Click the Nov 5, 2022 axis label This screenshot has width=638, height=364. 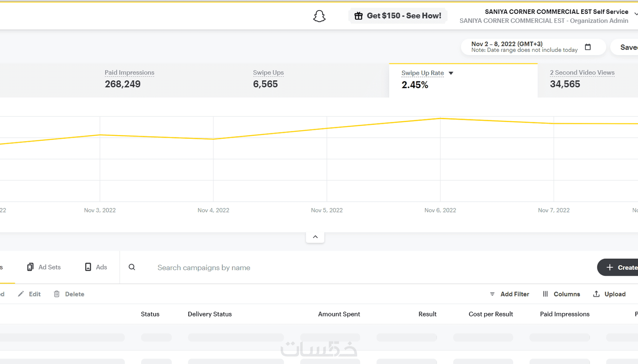(327, 210)
